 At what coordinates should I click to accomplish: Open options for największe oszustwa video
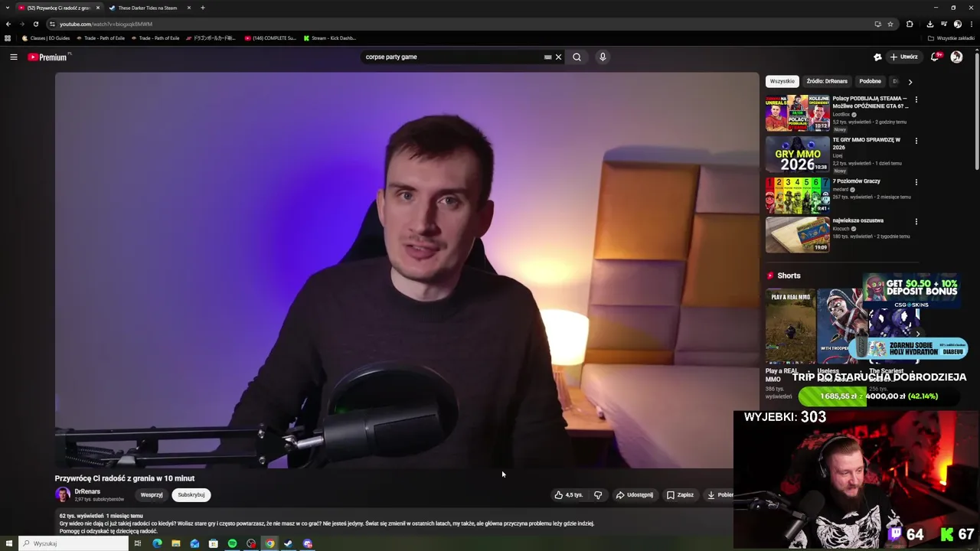tap(916, 222)
